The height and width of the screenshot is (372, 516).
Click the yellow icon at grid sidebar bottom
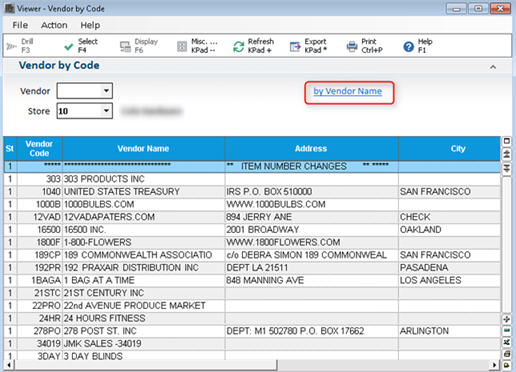pos(507,365)
